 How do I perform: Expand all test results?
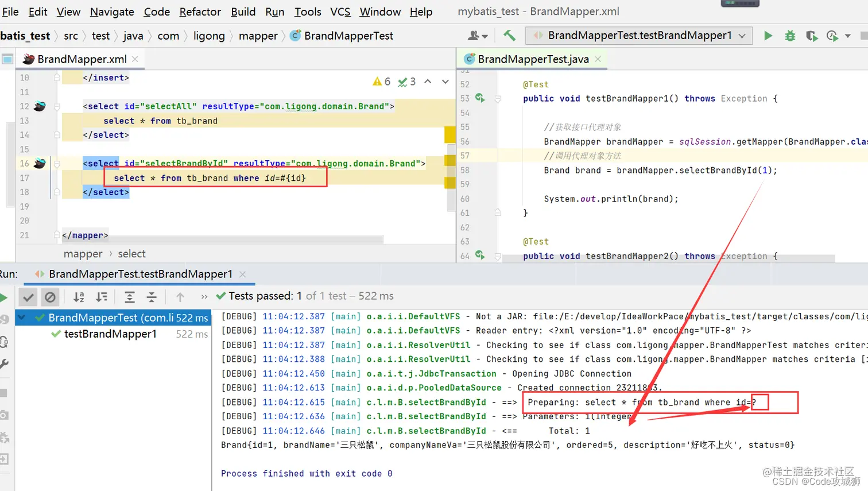click(x=130, y=297)
